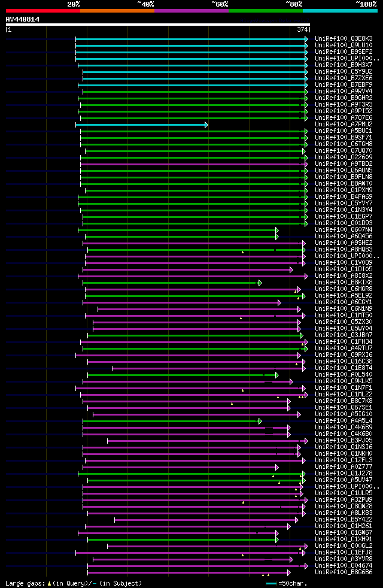Select the UniRef100_Q3JBA7 label

pyautogui.click(x=344, y=335)
